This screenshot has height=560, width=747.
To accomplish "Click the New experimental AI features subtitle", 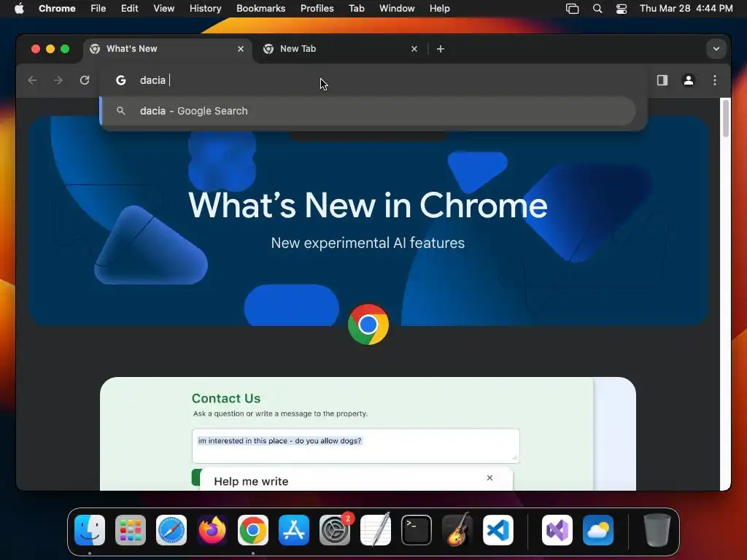I will 368,243.
